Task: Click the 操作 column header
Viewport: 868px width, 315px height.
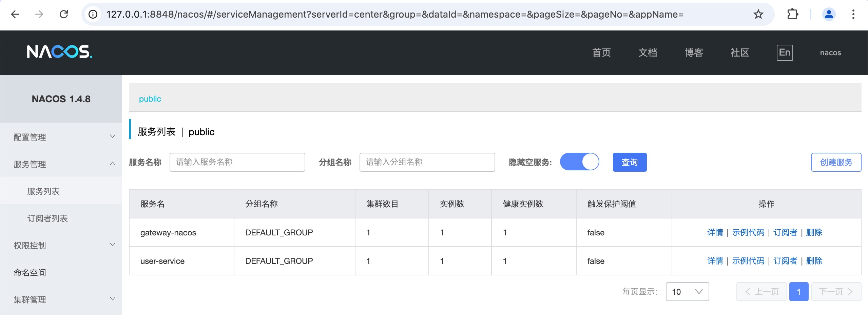Action: (766, 204)
